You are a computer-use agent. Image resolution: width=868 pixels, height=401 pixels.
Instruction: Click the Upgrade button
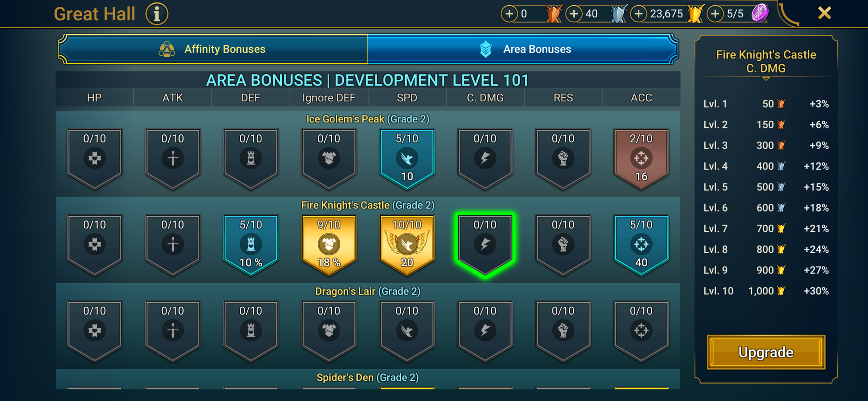coord(766,352)
